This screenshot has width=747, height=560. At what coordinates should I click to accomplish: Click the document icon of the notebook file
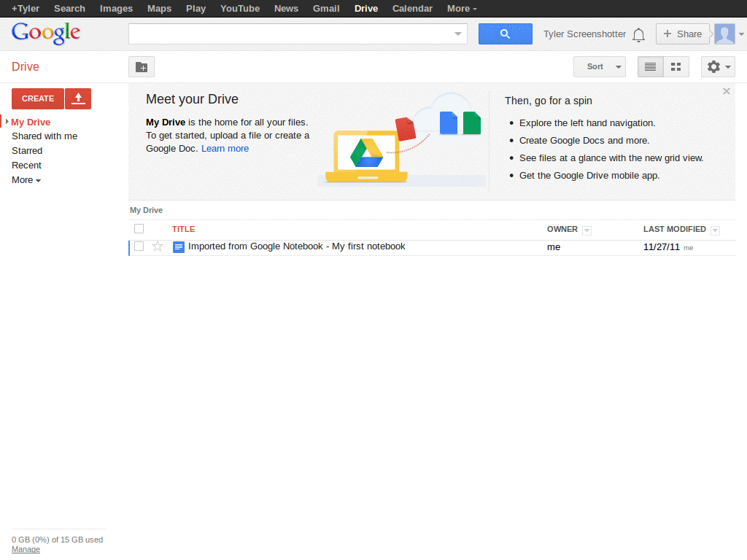[x=179, y=247]
